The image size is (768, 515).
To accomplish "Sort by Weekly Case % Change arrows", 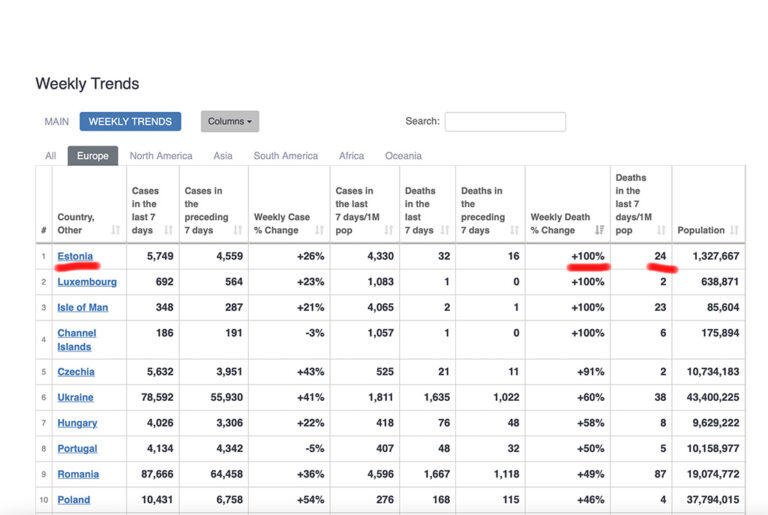I will pos(319,231).
